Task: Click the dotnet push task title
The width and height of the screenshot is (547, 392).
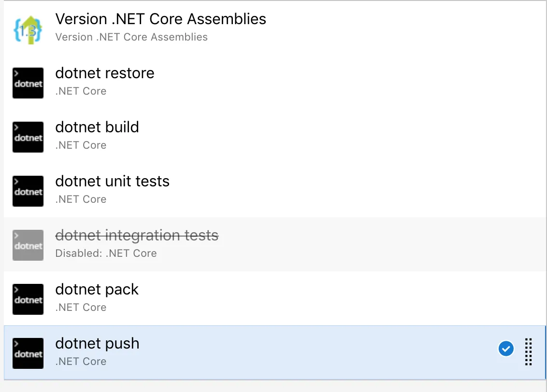Action: (97, 344)
